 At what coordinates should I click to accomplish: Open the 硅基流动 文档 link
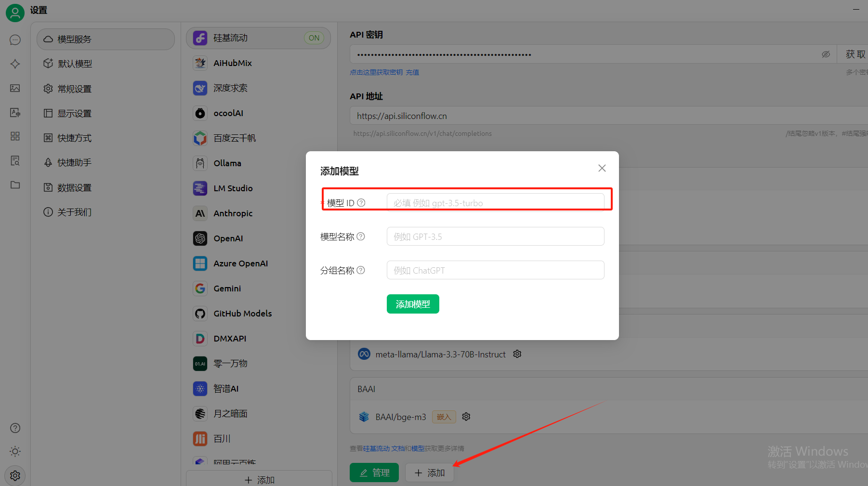point(384,448)
